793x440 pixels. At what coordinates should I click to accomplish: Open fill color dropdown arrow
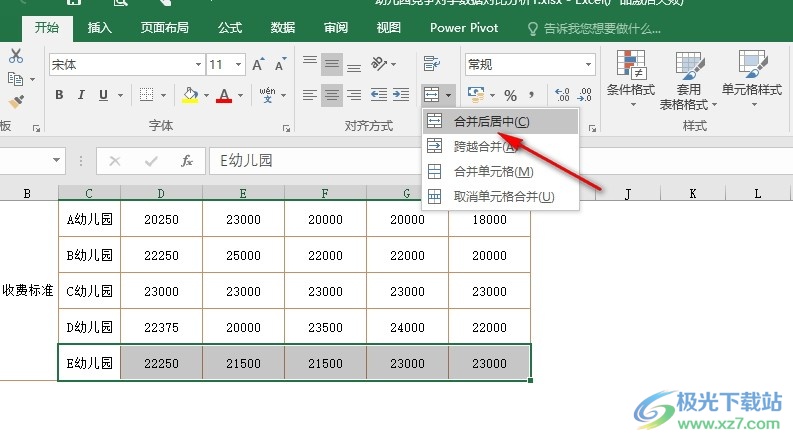(206, 95)
